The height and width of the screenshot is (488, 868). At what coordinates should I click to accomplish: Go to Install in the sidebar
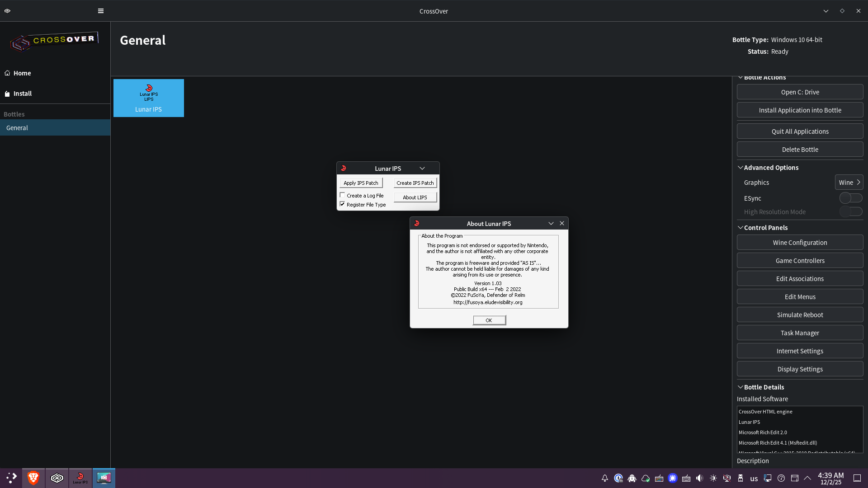23,94
